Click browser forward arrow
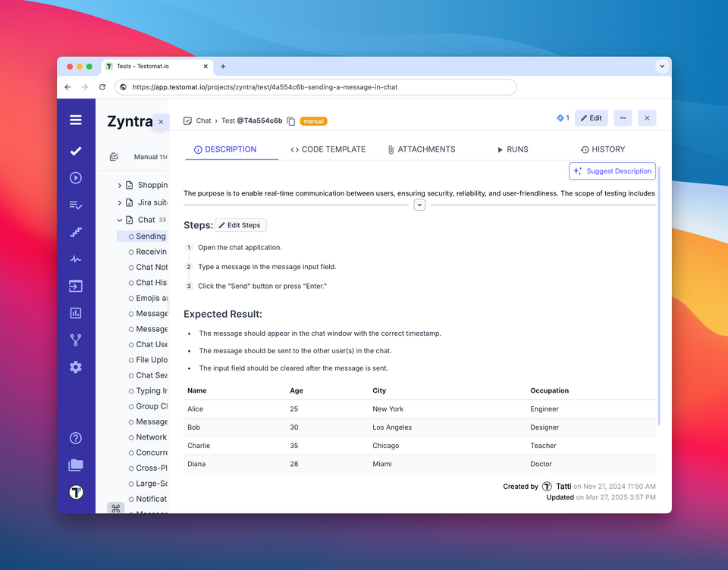Image resolution: width=728 pixels, height=570 pixels. [84, 87]
